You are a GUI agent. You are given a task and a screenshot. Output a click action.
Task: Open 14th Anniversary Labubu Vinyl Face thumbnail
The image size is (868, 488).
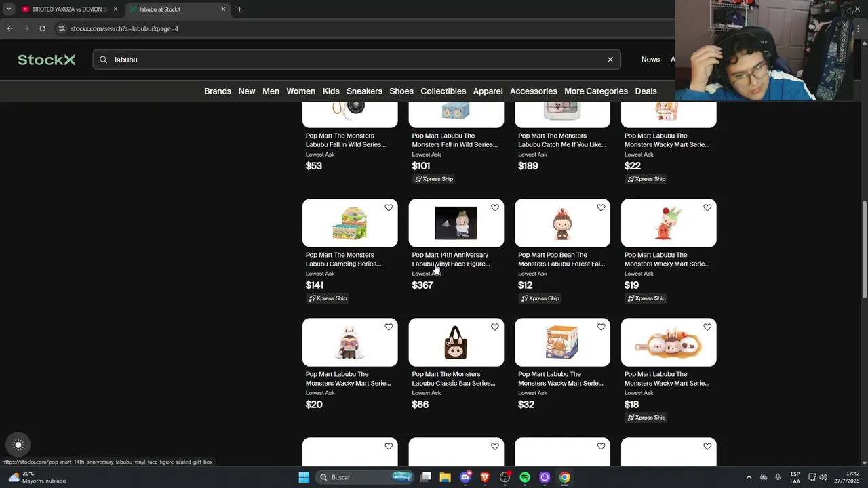[456, 223]
